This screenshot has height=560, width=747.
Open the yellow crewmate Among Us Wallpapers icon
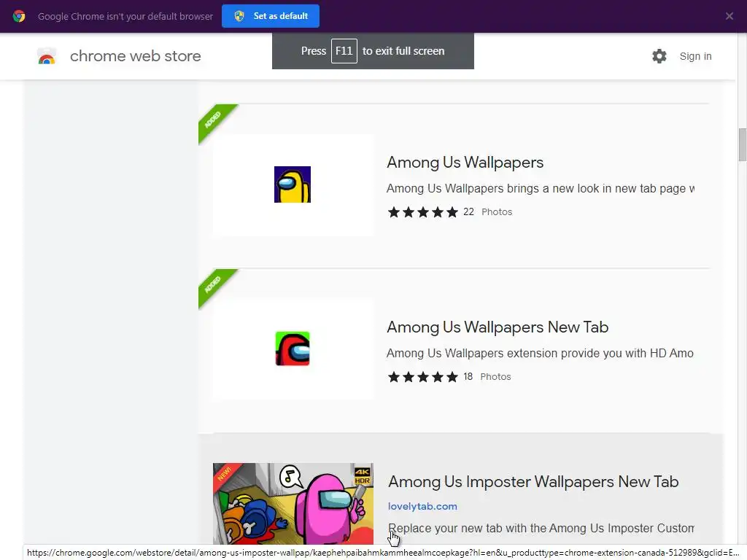(293, 184)
